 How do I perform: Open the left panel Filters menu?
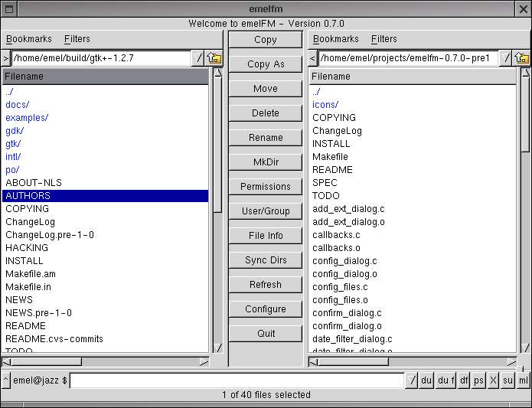pyautogui.click(x=77, y=39)
